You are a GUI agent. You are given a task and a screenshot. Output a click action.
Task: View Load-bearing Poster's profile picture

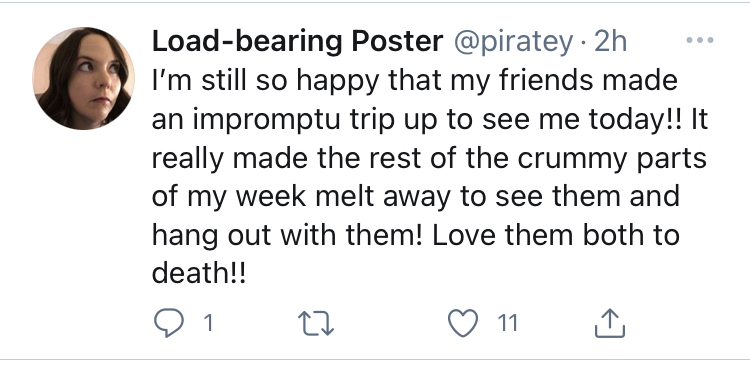tap(83, 78)
